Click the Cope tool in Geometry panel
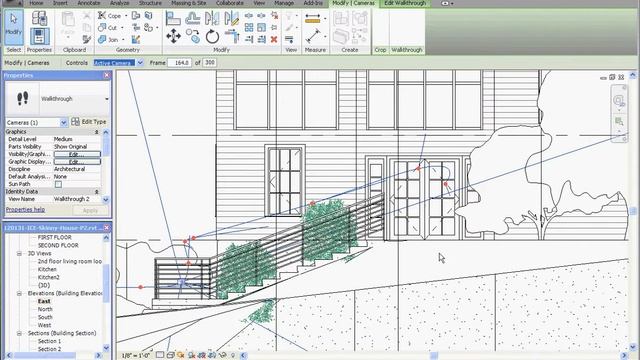The height and width of the screenshot is (360, 640). coord(109,16)
